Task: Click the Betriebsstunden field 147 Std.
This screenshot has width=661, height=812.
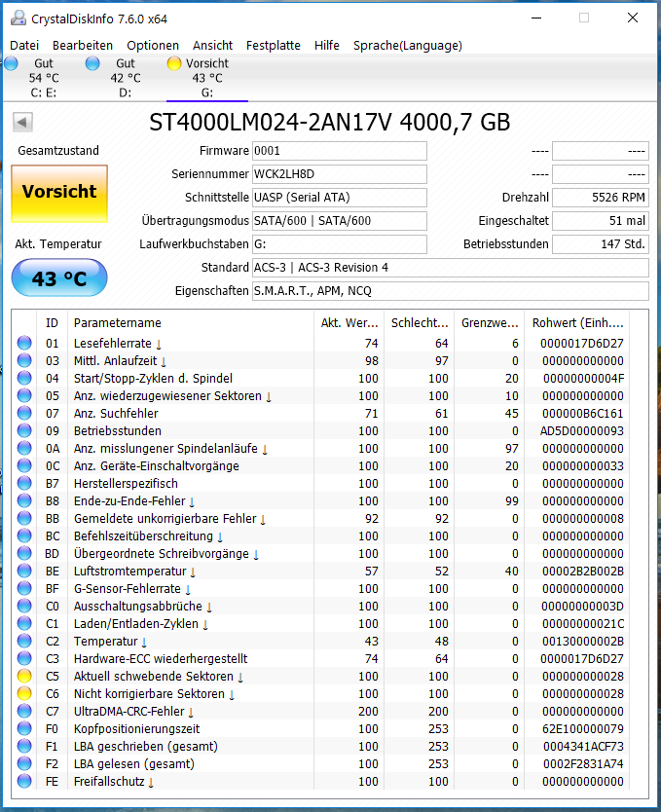Action: [601, 244]
